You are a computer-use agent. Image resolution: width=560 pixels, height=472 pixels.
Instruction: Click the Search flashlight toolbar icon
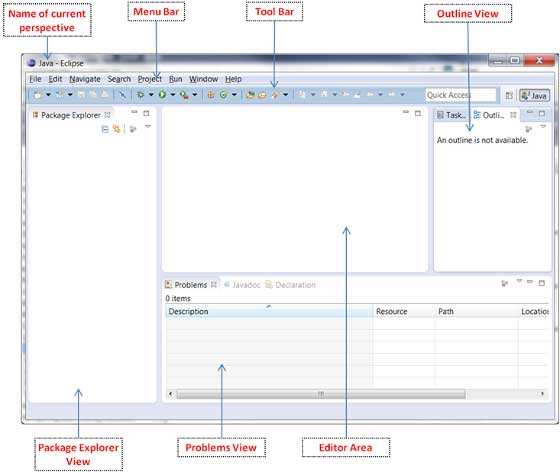pyautogui.click(x=275, y=95)
